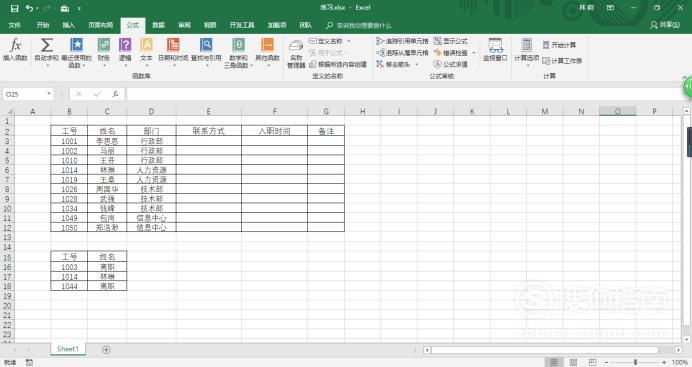This screenshot has height=367, width=692.
Task: Click the Share (共享) button
Action: 665,26
